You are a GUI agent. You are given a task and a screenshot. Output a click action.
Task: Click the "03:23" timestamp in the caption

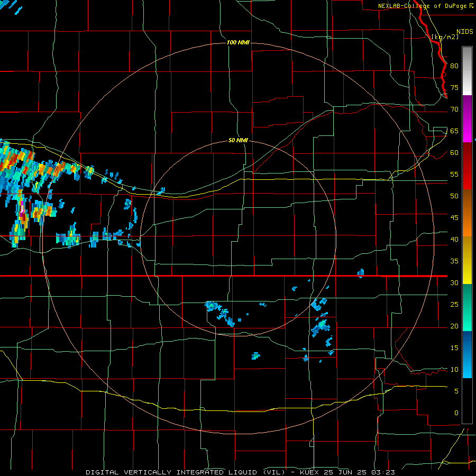point(385,472)
